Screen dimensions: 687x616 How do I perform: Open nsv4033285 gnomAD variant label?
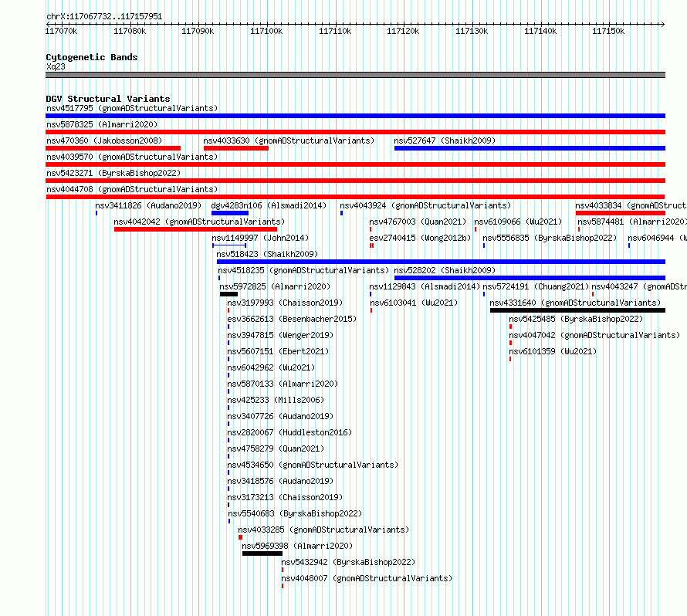pyautogui.click(x=323, y=530)
